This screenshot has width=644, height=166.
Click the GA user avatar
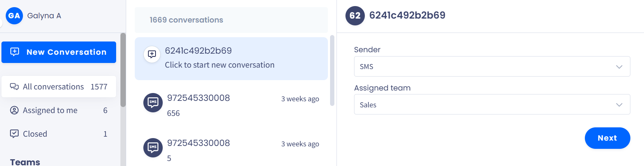tap(14, 16)
